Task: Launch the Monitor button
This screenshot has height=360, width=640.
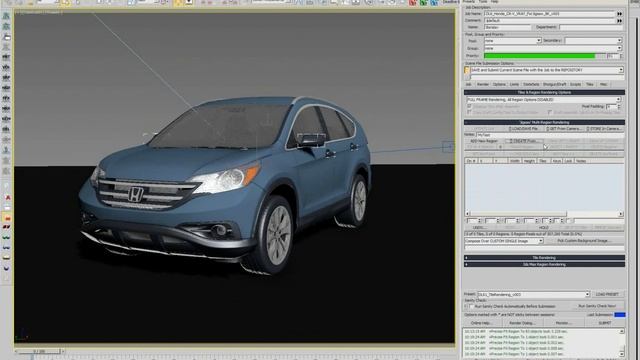Action: (563, 323)
